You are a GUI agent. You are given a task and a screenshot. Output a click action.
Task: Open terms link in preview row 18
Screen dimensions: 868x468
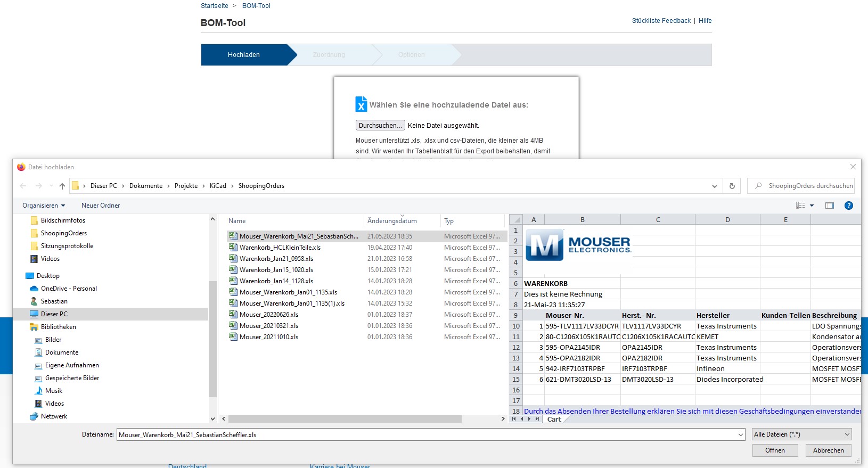pos(692,411)
